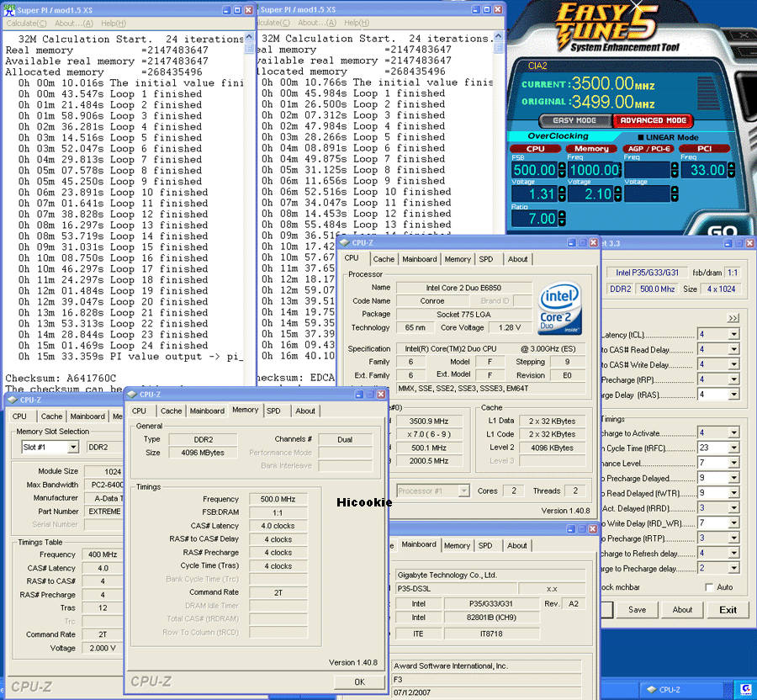Click the Intel Core 2 Duo E6850 name field

click(x=463, y=288)
